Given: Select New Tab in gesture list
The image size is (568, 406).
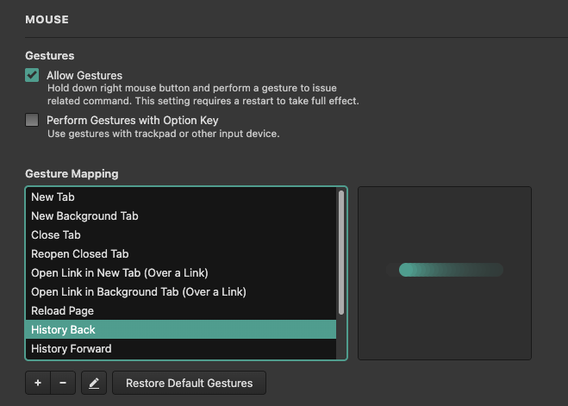Looking at the screenshot, I should tap(181, 197).
